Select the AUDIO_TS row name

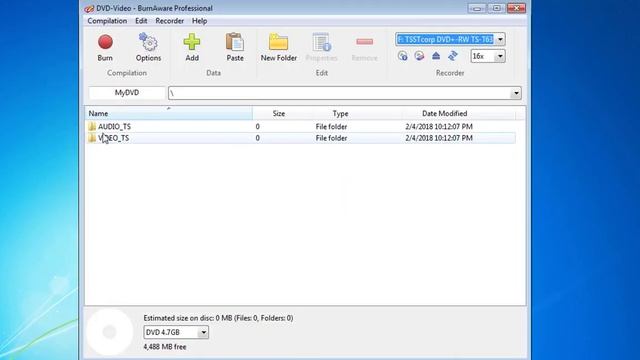[114, 127]
